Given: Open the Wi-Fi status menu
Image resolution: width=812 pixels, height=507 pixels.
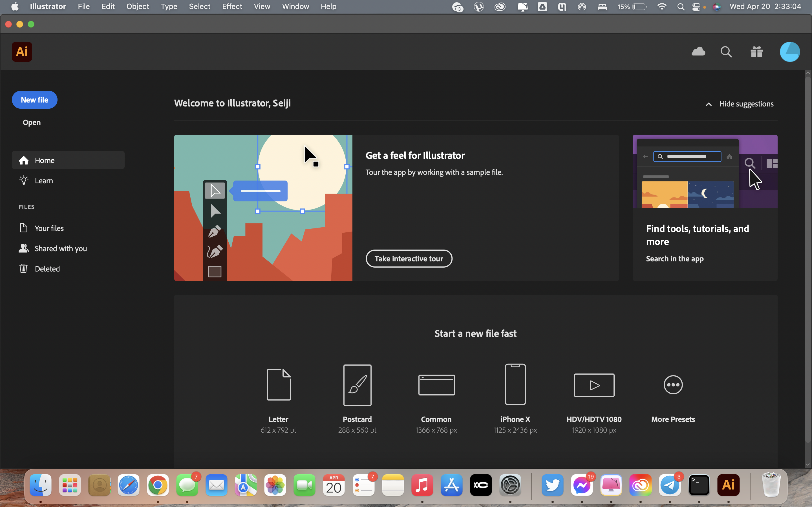Looking at the screenshot, I should pyautogui.click(x=661, y=6).
